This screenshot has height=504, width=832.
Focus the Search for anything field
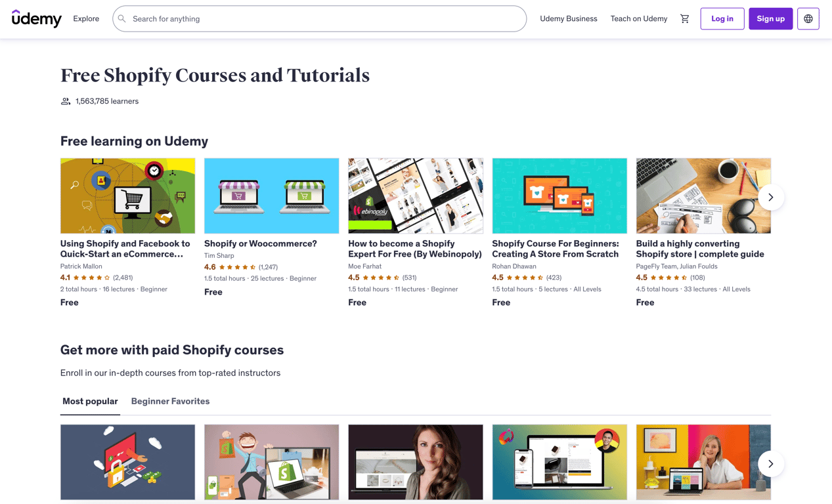[319, 19]
